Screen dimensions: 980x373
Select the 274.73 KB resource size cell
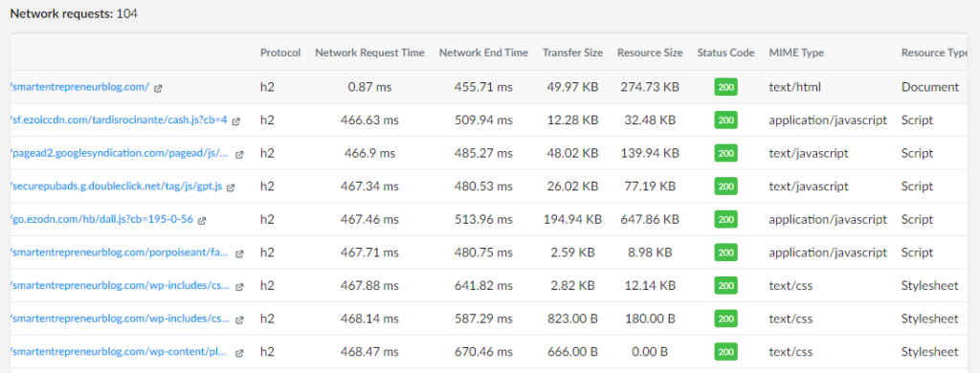tap(650, 87)
